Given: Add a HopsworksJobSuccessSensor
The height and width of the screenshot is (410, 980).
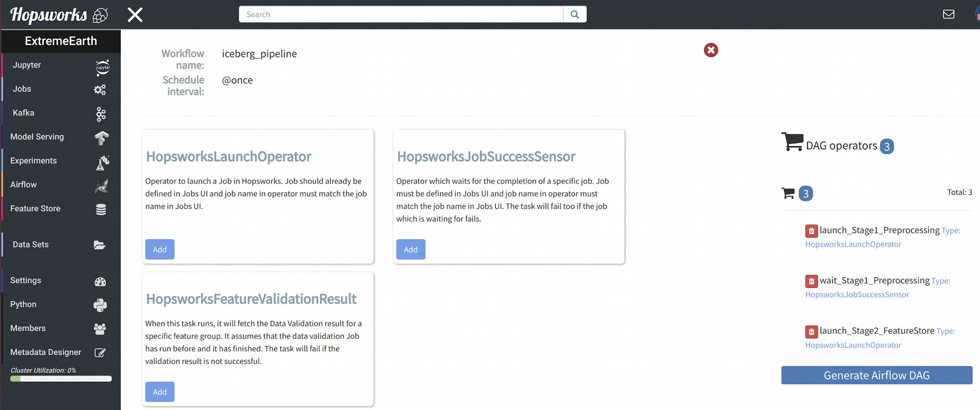Looking at the screenshot, I should [411, 249].
